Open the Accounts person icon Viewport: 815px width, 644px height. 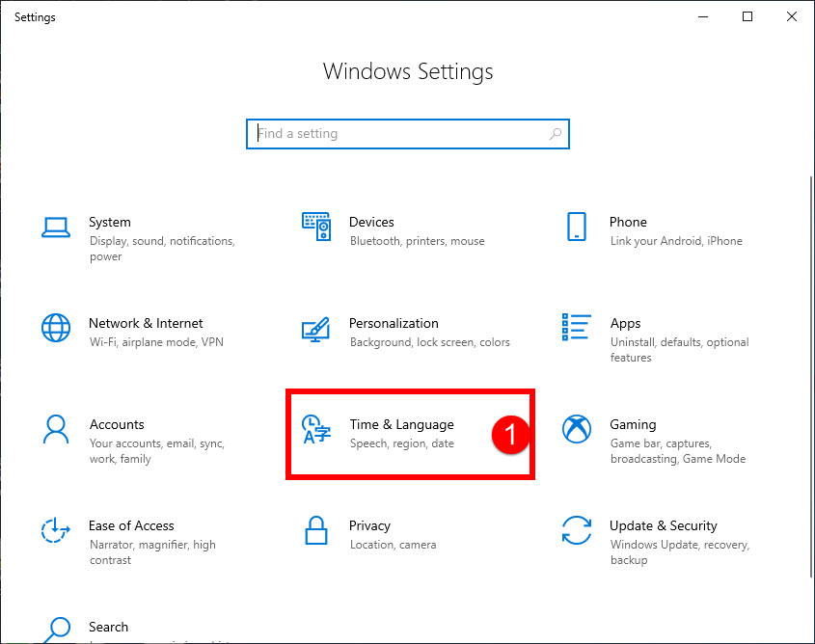tap(56, 429)
